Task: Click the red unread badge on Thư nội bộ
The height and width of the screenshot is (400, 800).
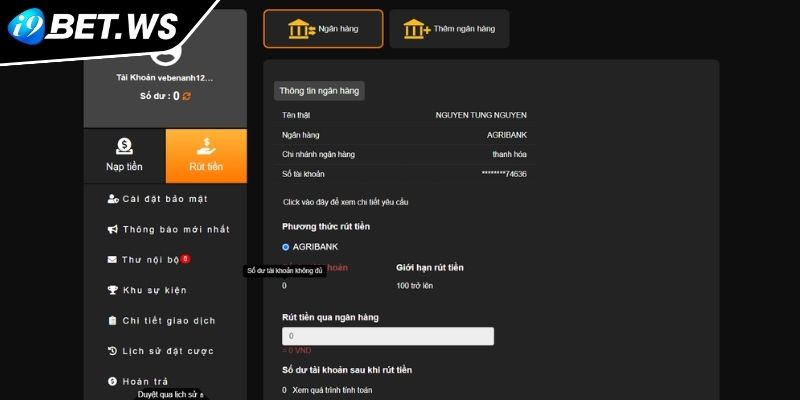Action: [186, 259]
